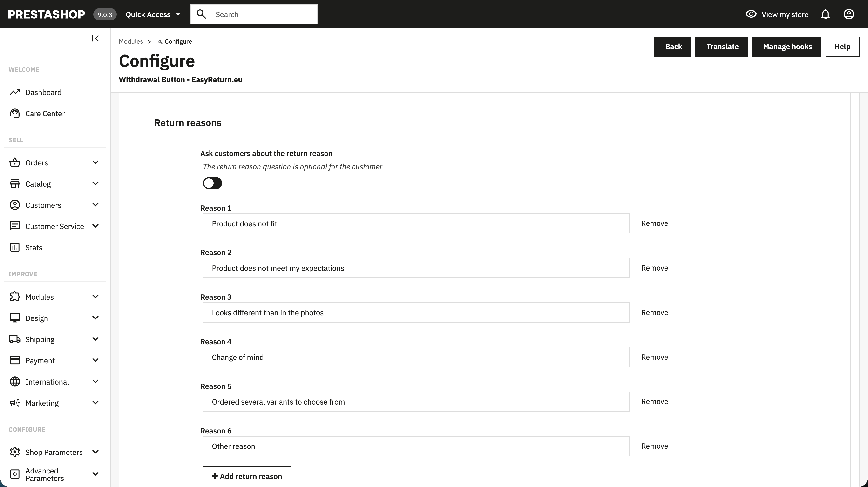Open the user profile icon

coord(848,14)
